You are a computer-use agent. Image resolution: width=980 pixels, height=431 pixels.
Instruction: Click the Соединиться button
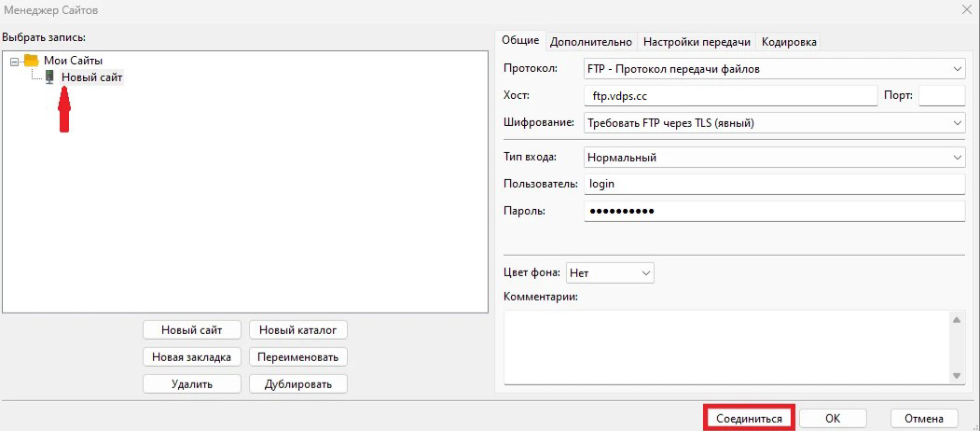[749, 419]
